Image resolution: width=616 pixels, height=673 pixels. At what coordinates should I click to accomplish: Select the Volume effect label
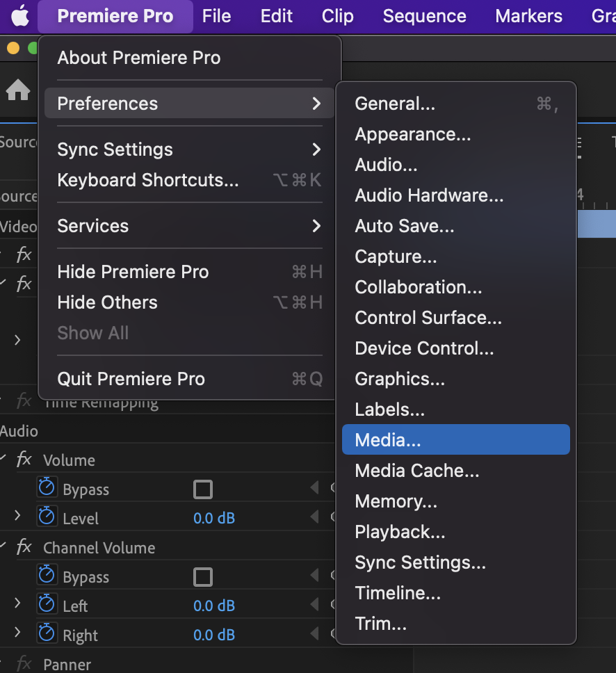(69, 460)
